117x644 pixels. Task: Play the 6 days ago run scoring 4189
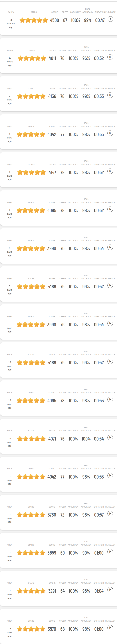[110, 285]
